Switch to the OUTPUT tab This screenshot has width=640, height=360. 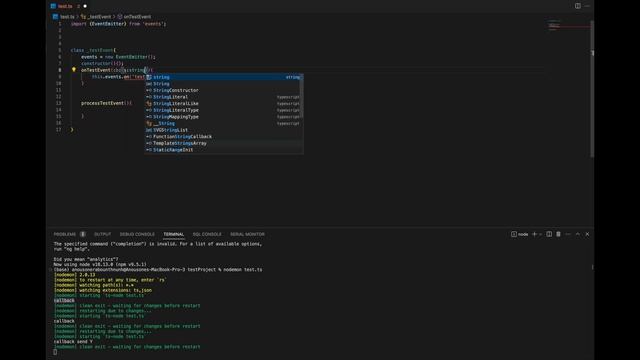click(x=102, y=234)
